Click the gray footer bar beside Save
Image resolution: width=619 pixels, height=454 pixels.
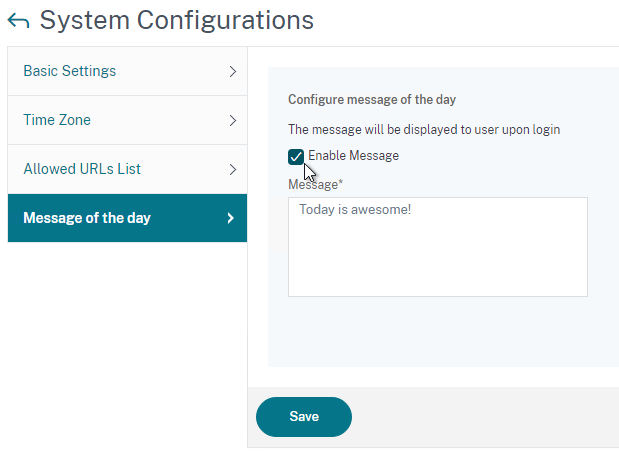(486, 417)
